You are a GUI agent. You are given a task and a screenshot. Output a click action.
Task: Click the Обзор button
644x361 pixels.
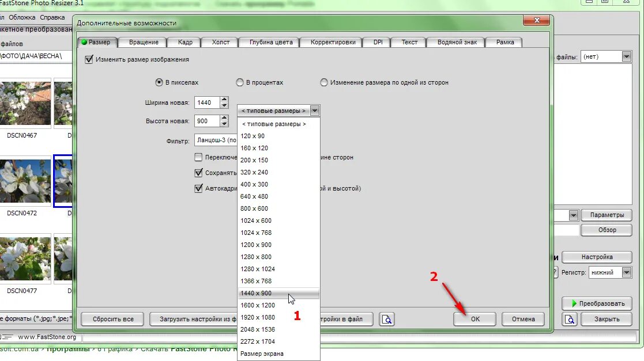(607, 230)
